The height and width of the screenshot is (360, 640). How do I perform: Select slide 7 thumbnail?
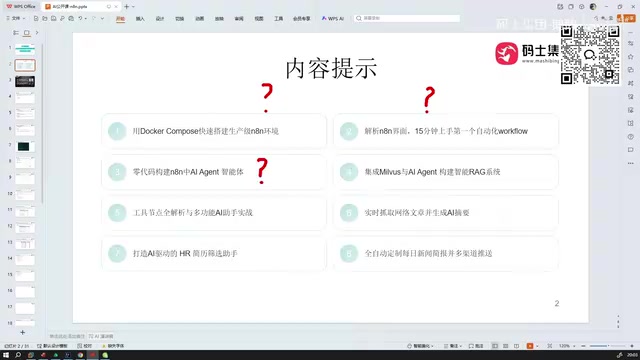pos(25,146)
